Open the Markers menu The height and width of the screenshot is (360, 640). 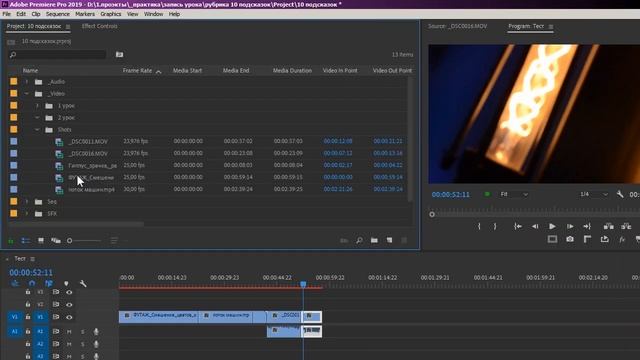[x=85, y=14]
